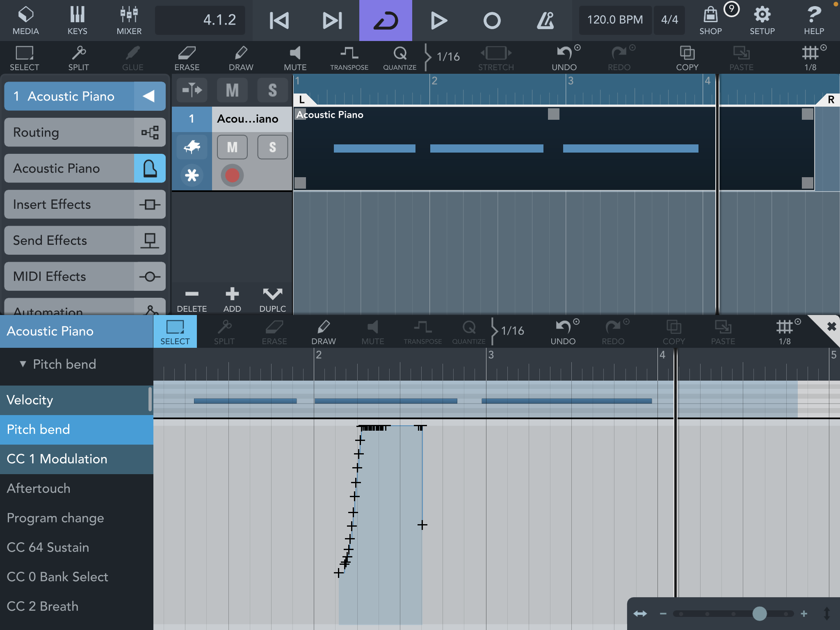Click arranger COPY

tap(687, 58)
